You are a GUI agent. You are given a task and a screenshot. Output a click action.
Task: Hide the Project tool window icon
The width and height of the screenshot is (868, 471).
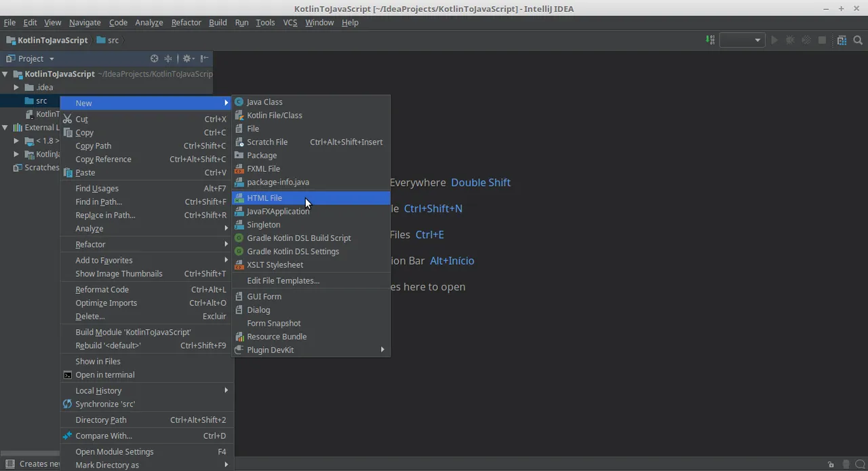(x=204, y=58)
